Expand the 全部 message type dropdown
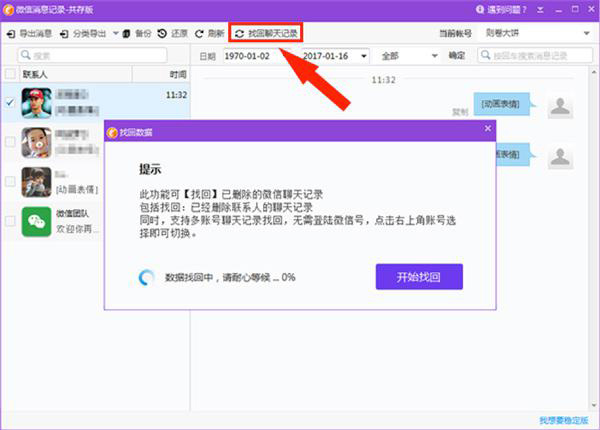This screenshot has width=600, height=430. coord(409,56)
